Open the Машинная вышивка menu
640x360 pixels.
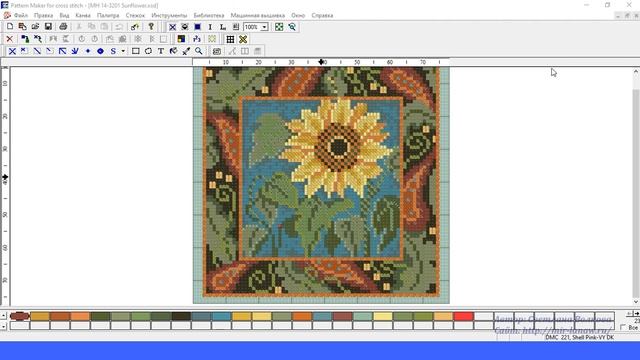[x=258, y=16]
